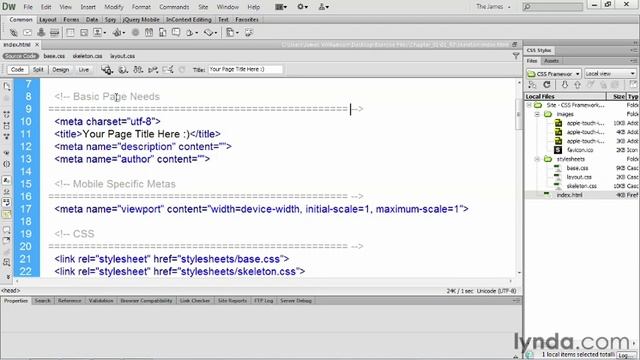Click Check Browser Compatibility icon

[168, 70]
